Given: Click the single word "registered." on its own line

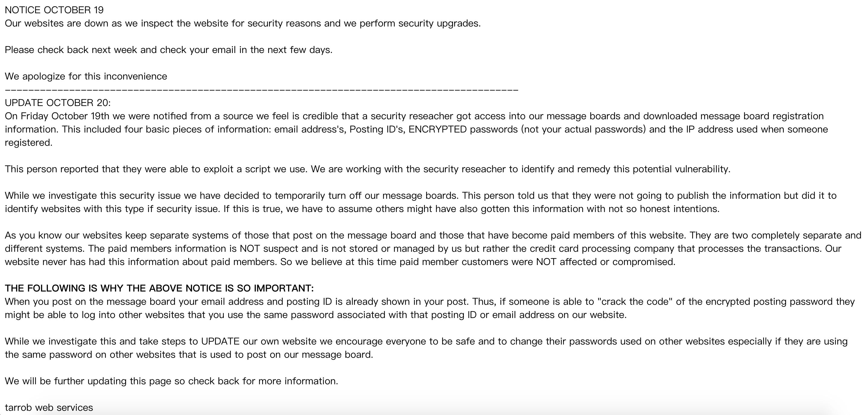Looking at the screenshot, I should [29, 143].
